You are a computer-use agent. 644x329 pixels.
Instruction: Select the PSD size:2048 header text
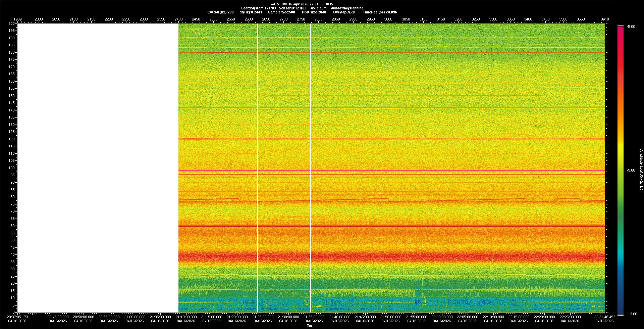coord(314,12)
